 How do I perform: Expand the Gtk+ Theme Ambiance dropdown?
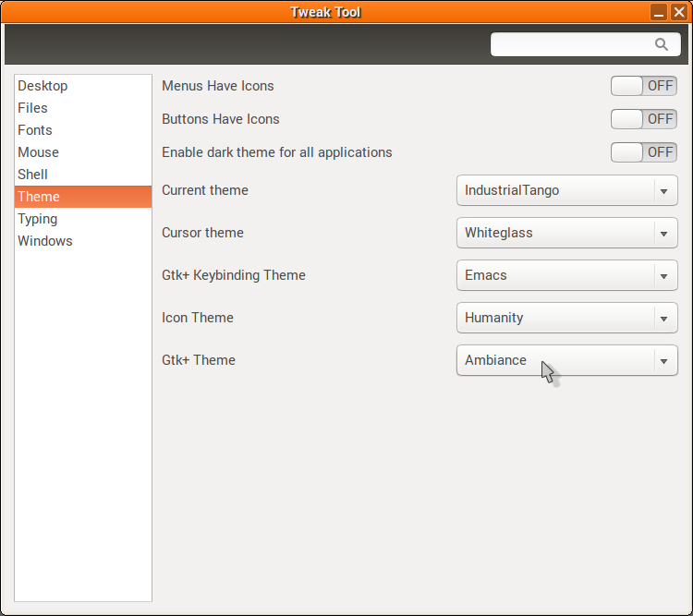(x=566, y=361)
